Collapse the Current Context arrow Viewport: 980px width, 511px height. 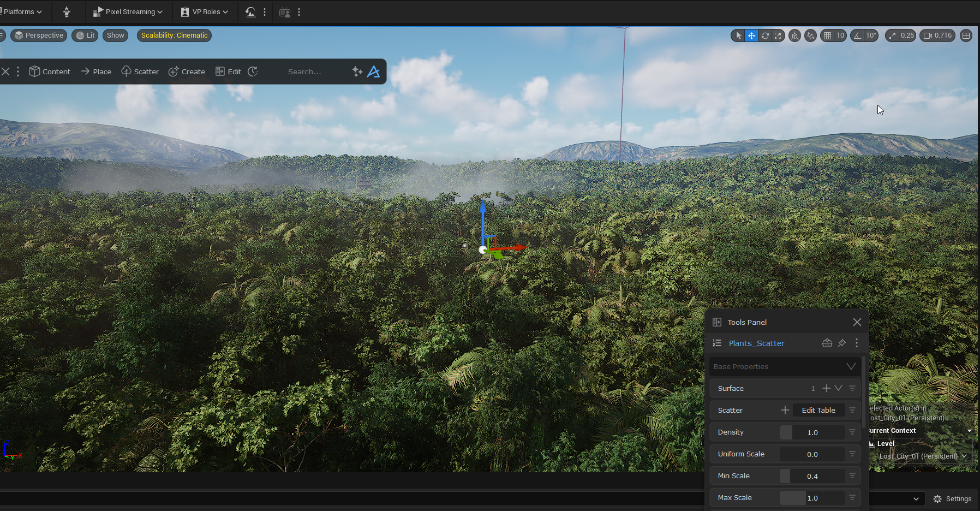[970, 431]
